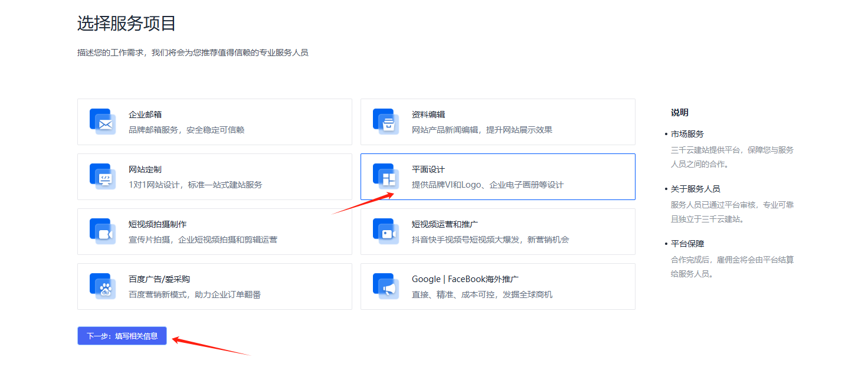The height and width of the screenshot is (370, 868).
Task: Choose the 平面设计 card title
Action: tap(428, 169)
